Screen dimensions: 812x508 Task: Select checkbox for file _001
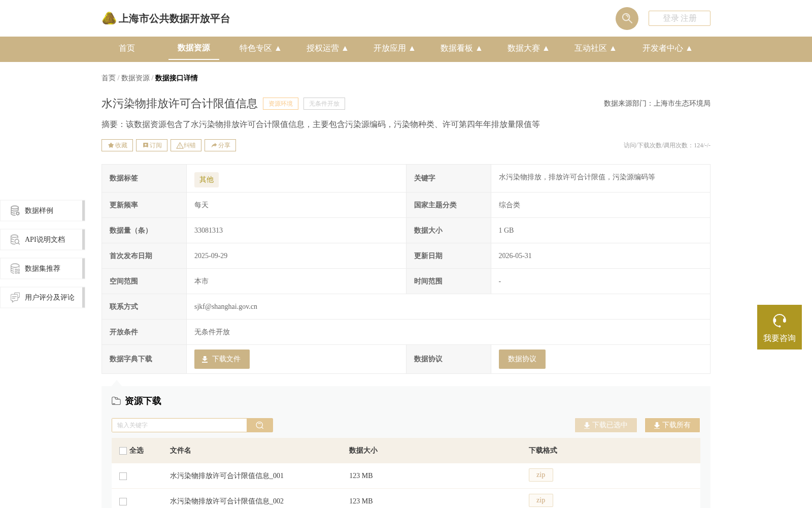(123, 476)
